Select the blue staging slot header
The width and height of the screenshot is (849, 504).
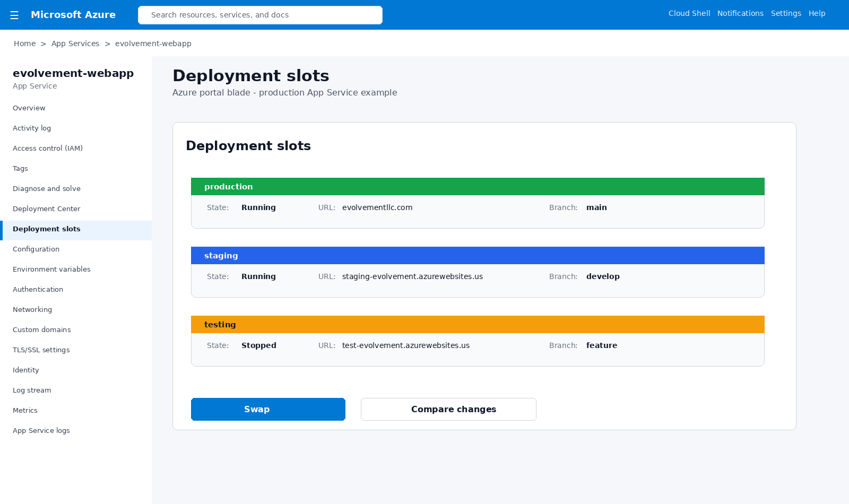click(478, 256)
